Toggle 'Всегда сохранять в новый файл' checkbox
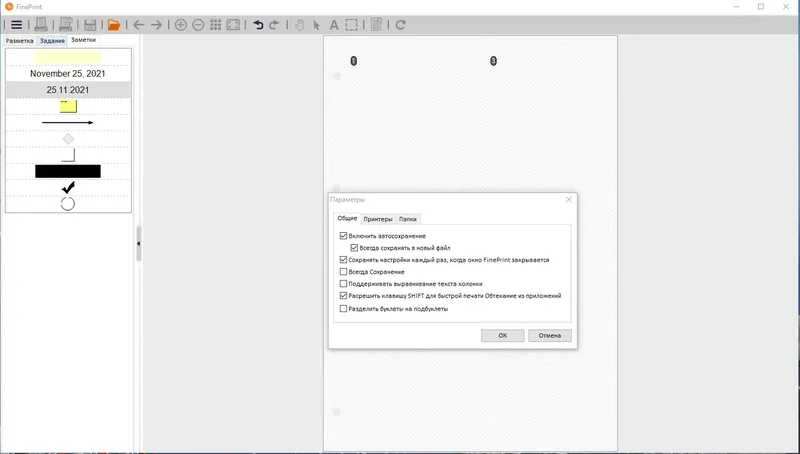This screenshot has width=800, height=454. (x=354, y=247)
